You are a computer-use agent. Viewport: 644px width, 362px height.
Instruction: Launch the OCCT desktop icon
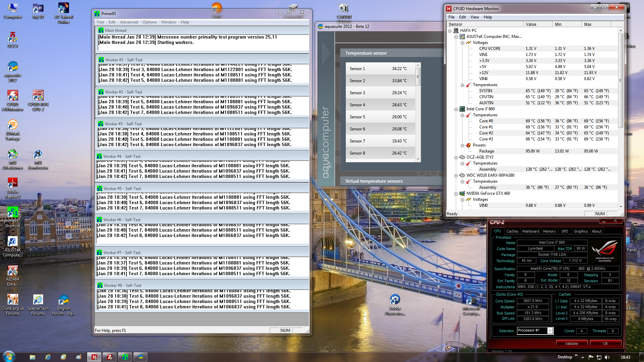tap(13, 40)
